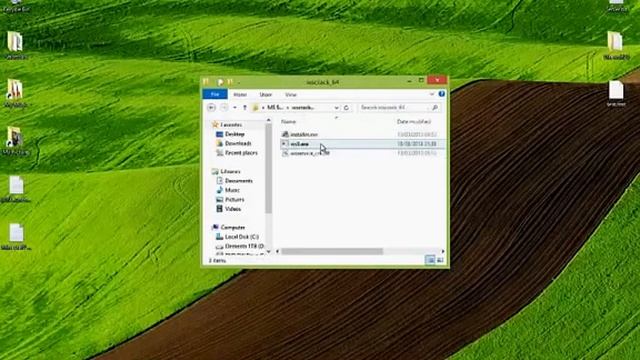This screenshot has height=360, width=640.
Task: Open the Music library
Action: point(232,190)
